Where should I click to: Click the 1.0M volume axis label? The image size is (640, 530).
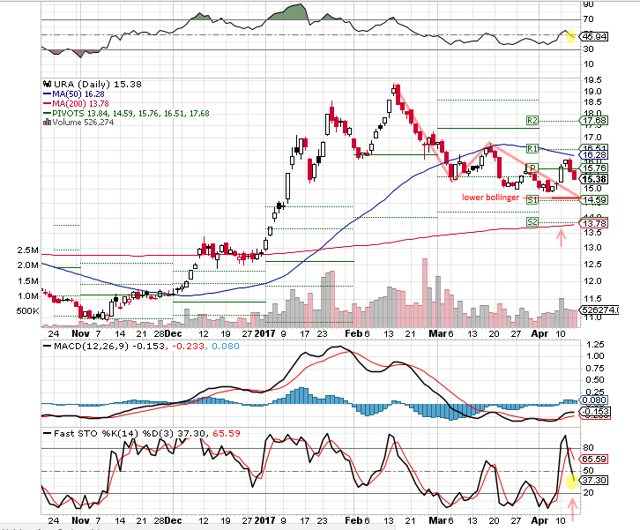pos(28,296)
